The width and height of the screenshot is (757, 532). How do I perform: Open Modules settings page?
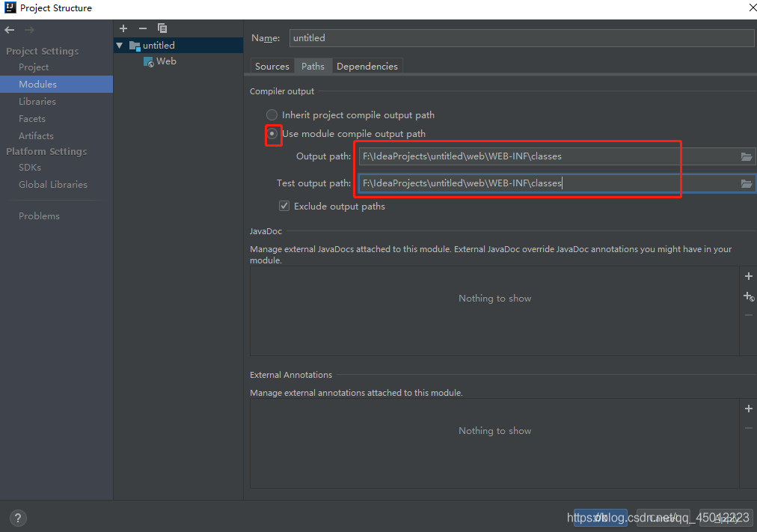(x=57, y=84)
